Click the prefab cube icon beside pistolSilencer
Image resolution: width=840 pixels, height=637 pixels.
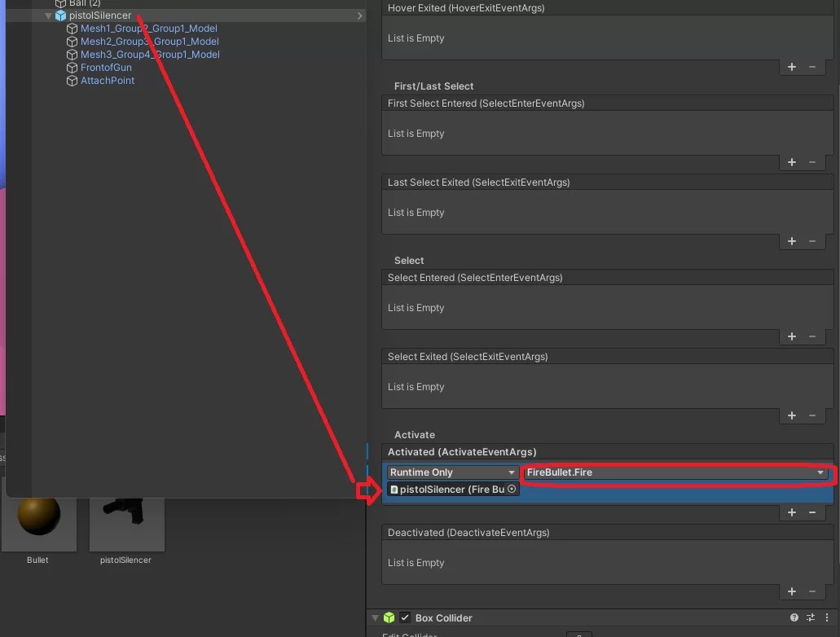[60, 15]
